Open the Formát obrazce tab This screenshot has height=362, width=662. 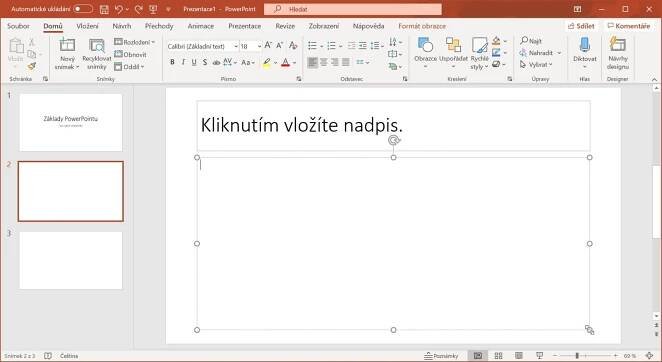[422, 26]
